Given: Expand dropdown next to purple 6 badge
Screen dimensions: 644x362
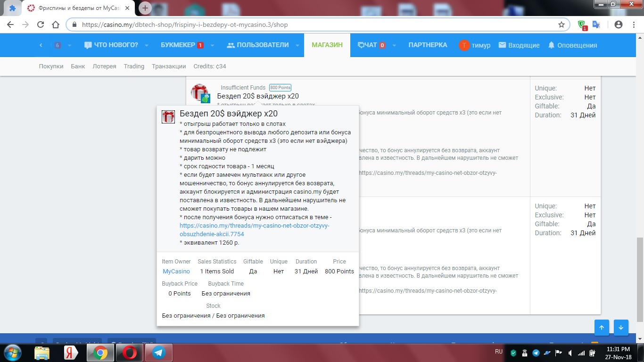Looking at the screenshot, I should pyautogui.click(x=69, y=46).
